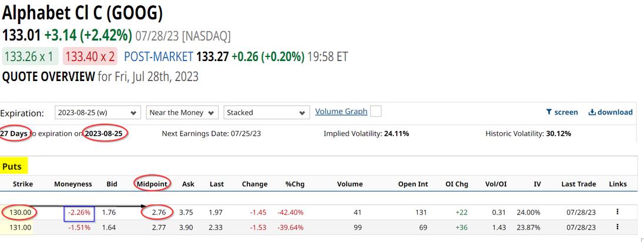Click the green 133.26 x 1 bid box
The image size is (644, 242).
(30, 56)
